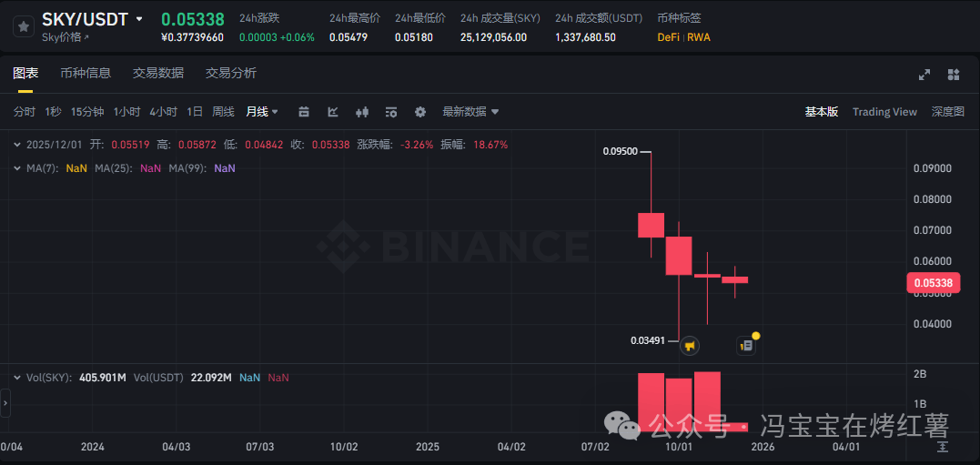Select the 分时 interval

click(25, 112)
